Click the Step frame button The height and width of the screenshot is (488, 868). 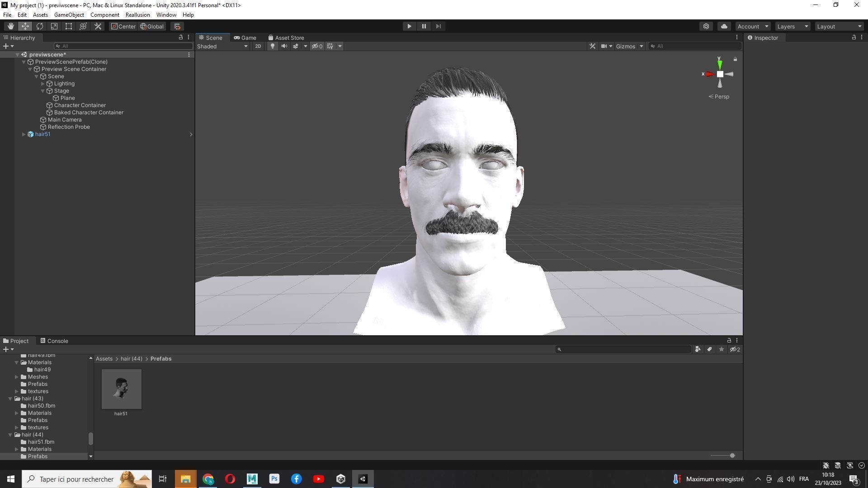tap(438, 26)
